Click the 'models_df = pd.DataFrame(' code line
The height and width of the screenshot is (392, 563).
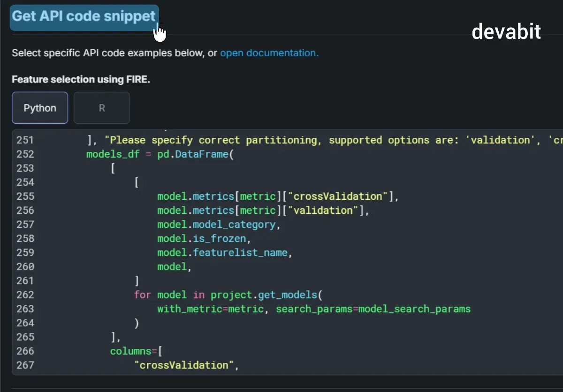click(x=160, y=154)
